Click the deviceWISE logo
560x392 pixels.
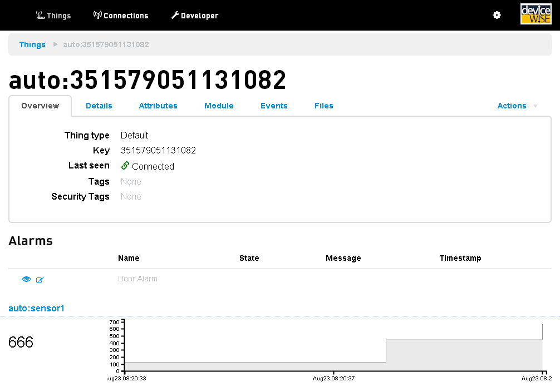536,14
